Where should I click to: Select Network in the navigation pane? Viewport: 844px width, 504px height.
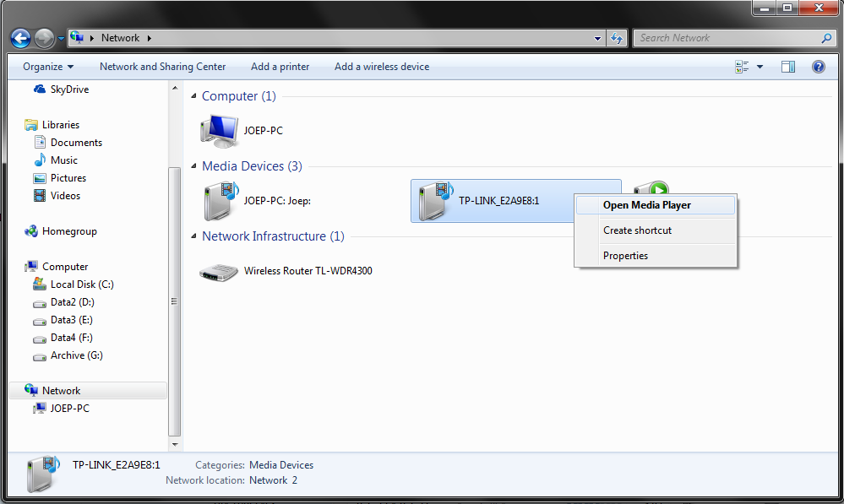(x=88, y=391)
